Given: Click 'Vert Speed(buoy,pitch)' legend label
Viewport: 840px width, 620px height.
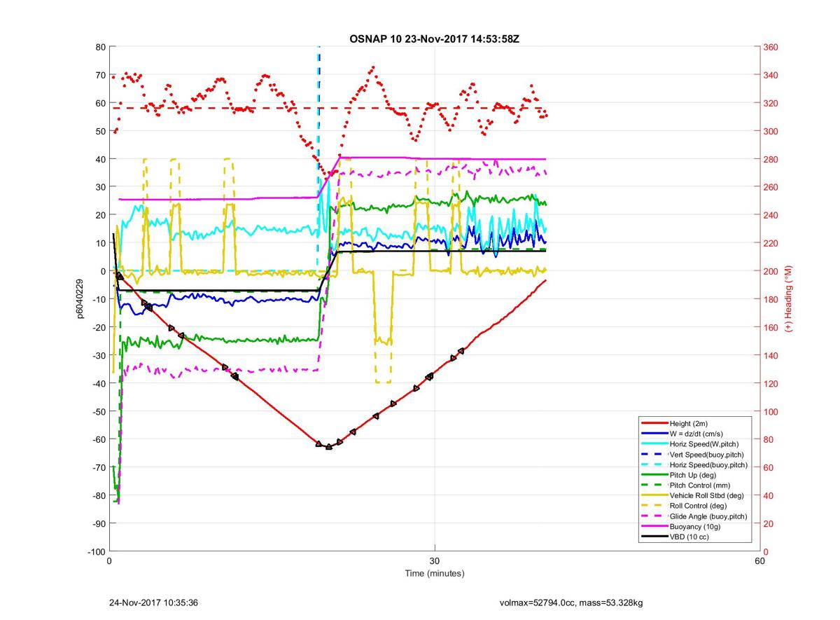Looking at the screenshot, I should [708, 455].
